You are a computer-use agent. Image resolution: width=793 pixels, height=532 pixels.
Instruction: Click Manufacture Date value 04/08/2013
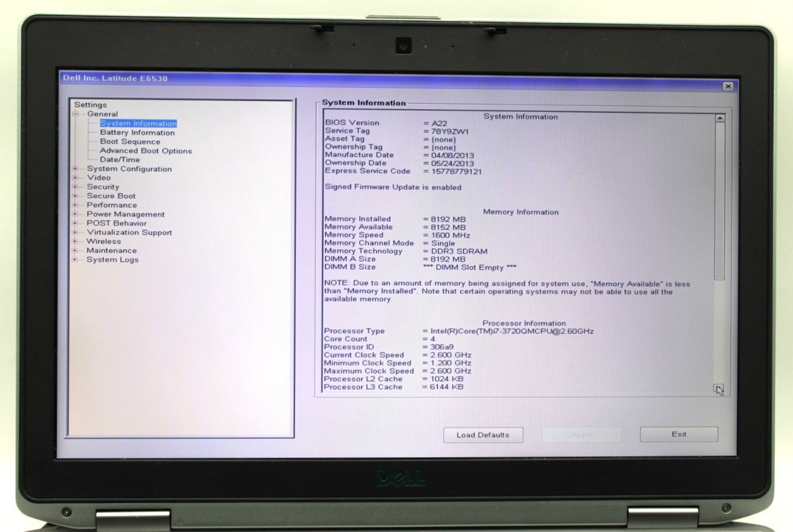tap(453, 155)
